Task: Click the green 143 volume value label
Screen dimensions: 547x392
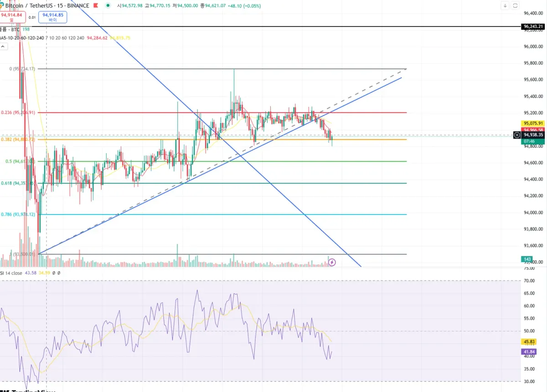Action: tap(527, 259)
